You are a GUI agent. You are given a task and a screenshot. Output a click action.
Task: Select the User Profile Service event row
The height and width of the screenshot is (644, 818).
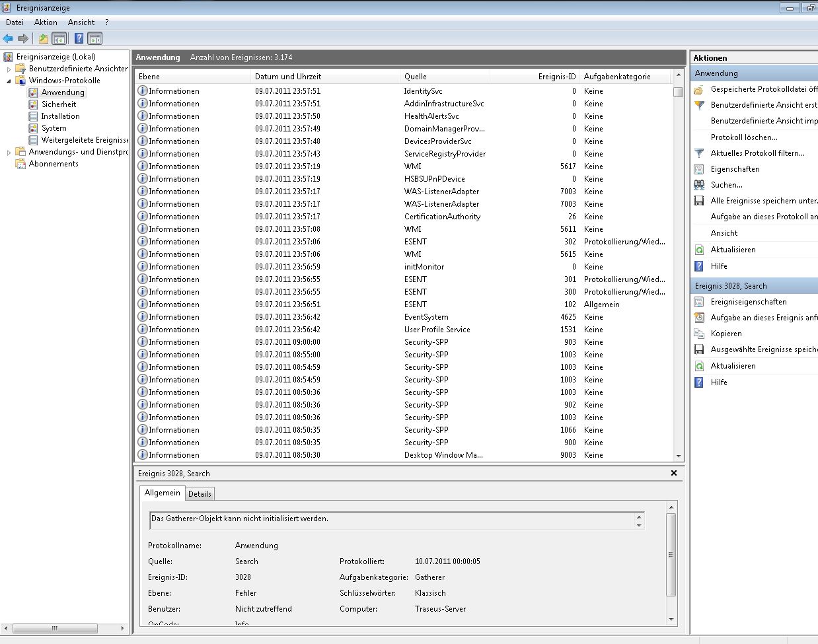pos(403,330)
